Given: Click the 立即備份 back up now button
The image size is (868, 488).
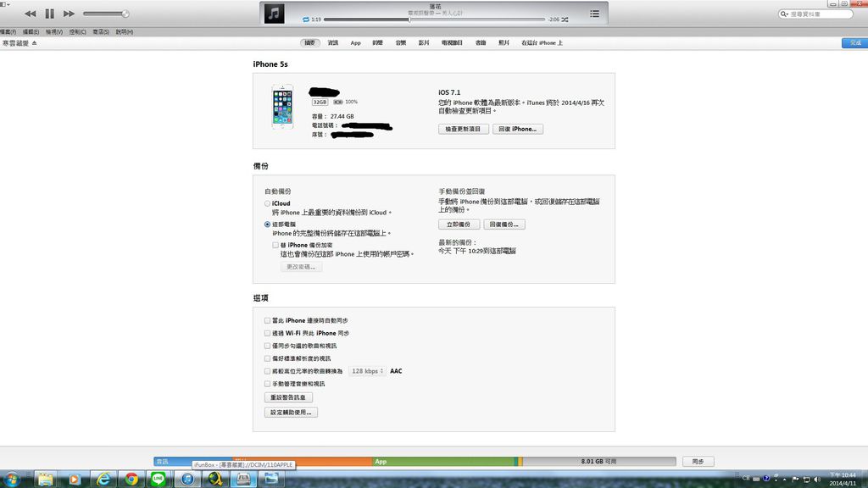Looking at the screenshot, I should tap(459, 225).
